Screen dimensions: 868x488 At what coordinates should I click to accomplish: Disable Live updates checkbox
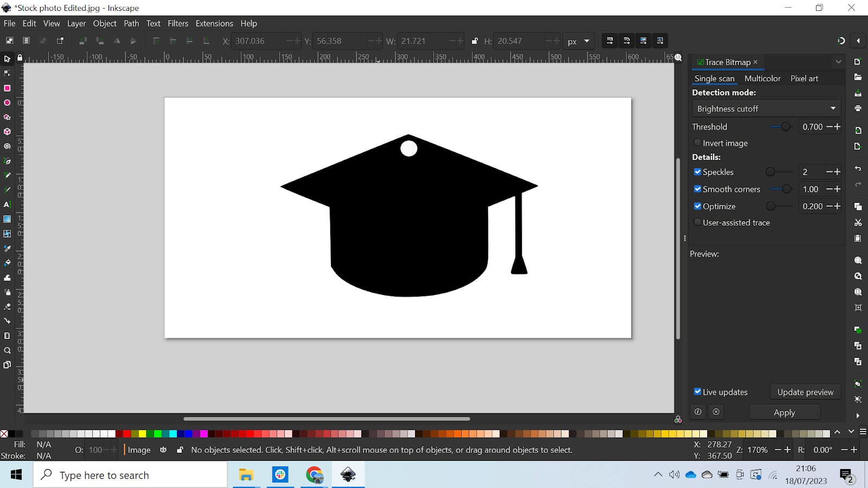pyautogui.click(x=698, y=392)
